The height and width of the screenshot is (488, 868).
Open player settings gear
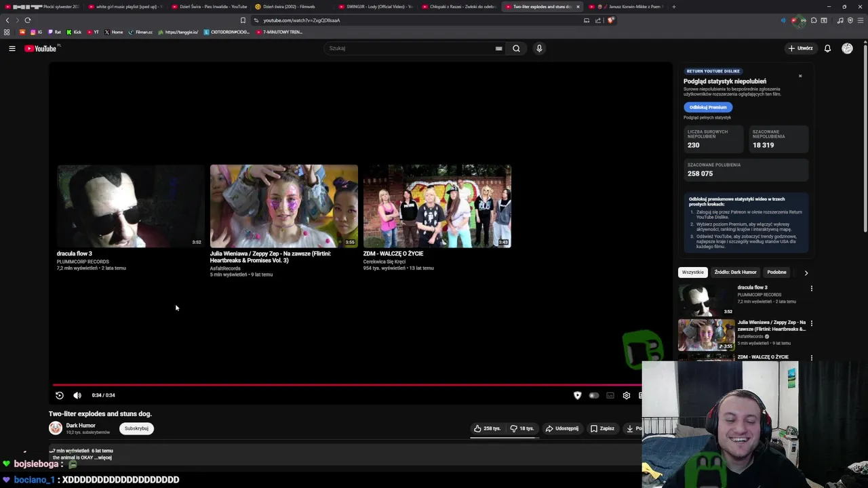(x=627, y=395)
